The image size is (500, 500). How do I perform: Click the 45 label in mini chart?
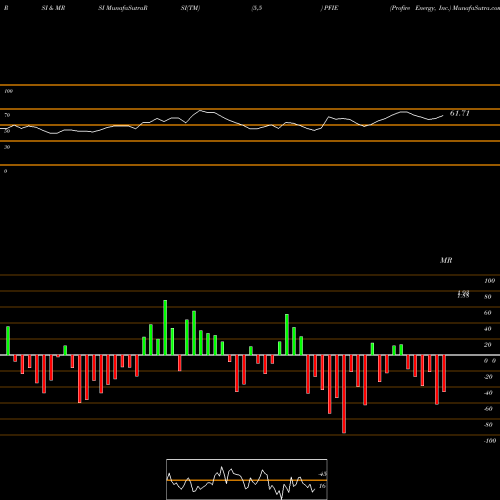coord(322,474)
